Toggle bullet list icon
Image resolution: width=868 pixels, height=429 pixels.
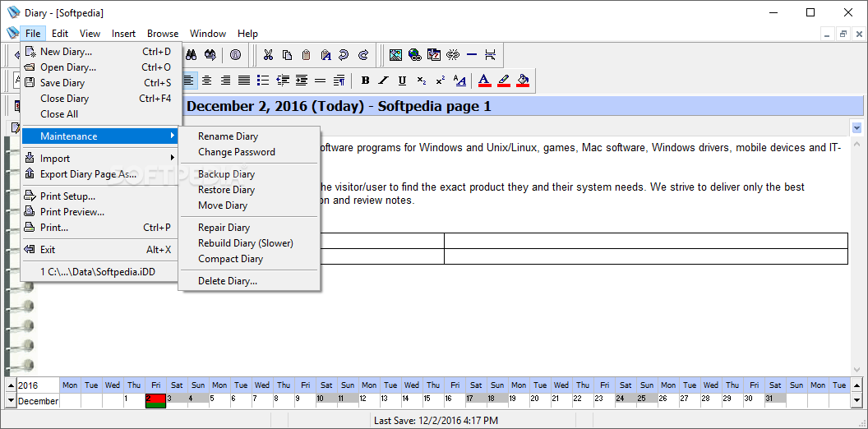click(264, 81)
